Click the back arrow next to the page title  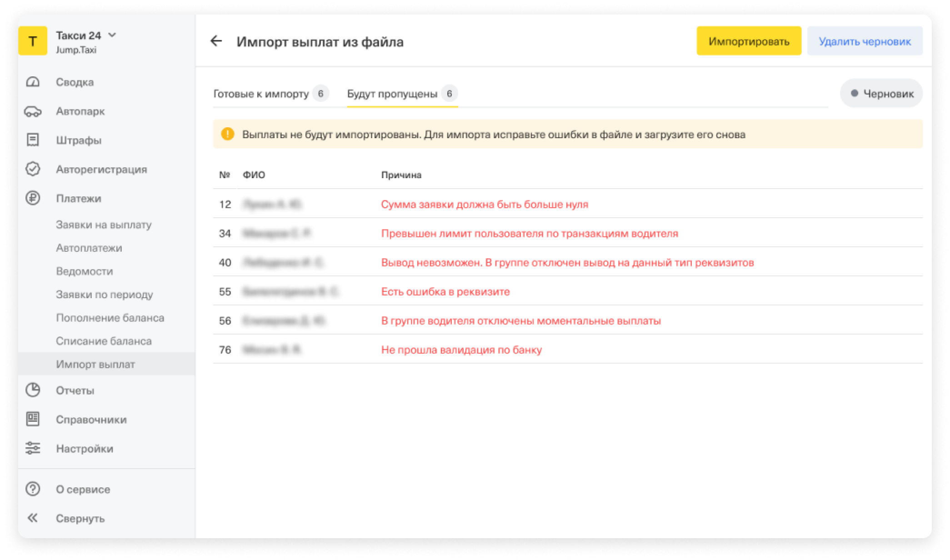click(216, 41)
